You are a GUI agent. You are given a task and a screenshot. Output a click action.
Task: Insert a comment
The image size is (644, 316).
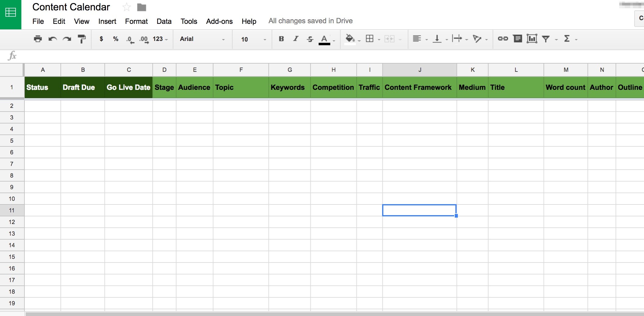(518, 39)
